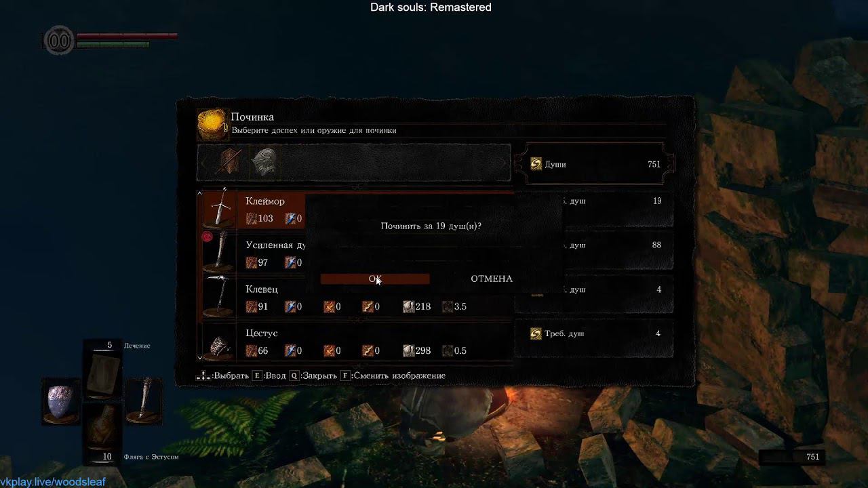
Task: Open the vkplay.live/woodsleaf link
Action: 53,481
